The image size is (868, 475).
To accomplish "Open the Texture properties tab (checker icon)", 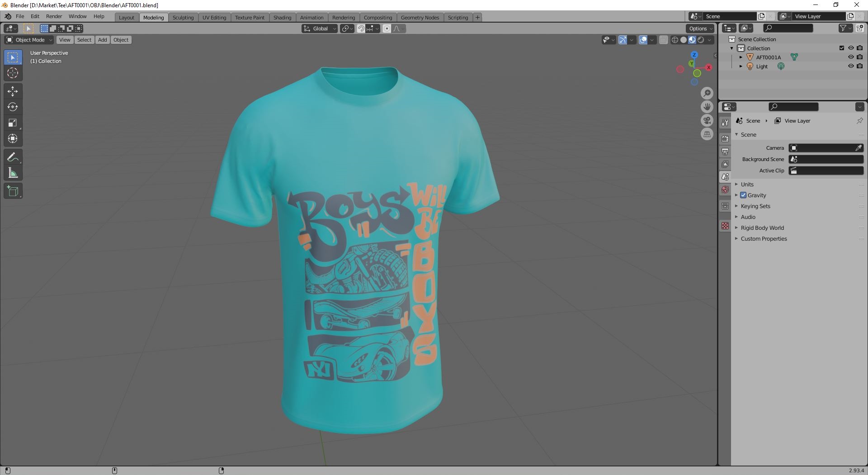I will point(725,226).
